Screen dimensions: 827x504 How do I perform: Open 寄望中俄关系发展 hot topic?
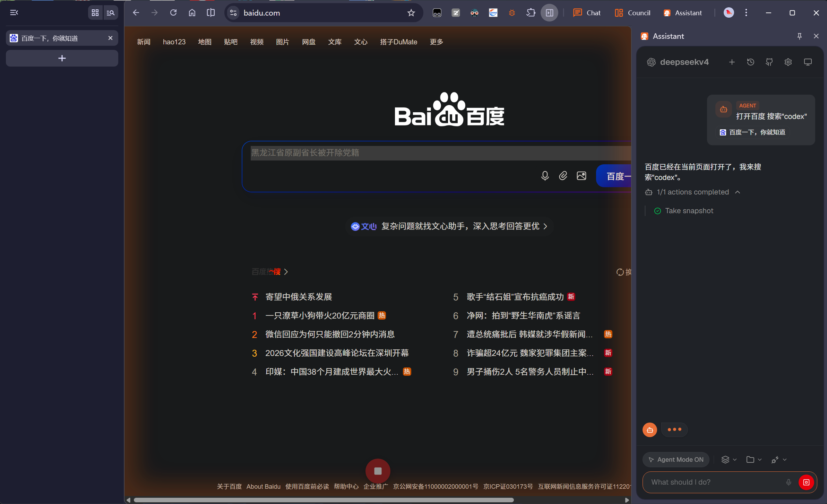point(299,297)
